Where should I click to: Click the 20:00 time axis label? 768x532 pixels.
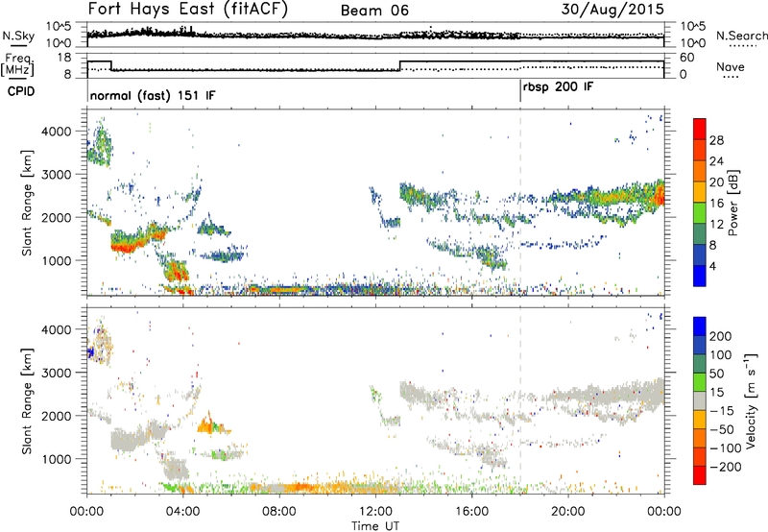(x=567, y=512)
